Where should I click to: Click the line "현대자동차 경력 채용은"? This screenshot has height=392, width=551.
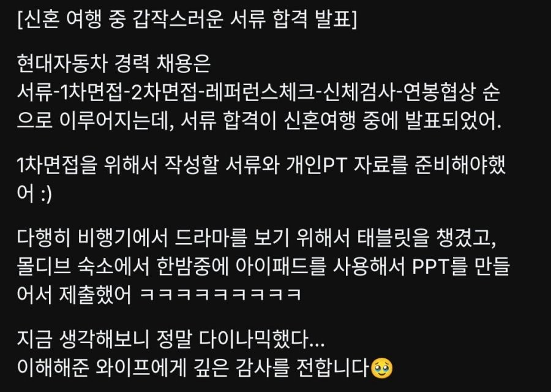coord(114,63)
